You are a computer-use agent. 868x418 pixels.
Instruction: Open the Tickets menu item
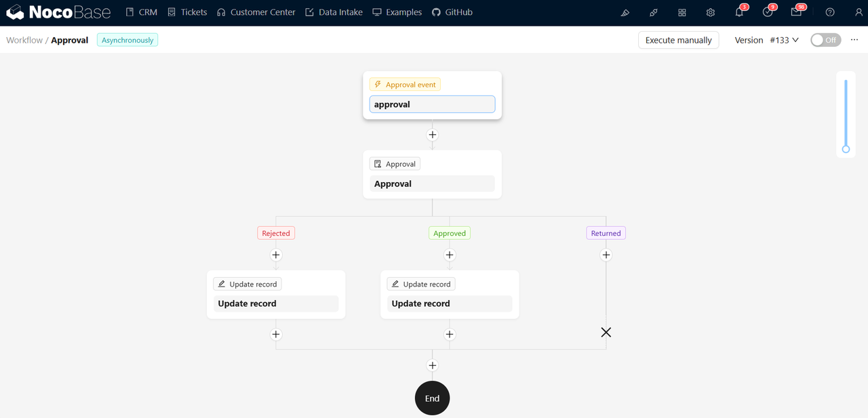pos(186,12)
